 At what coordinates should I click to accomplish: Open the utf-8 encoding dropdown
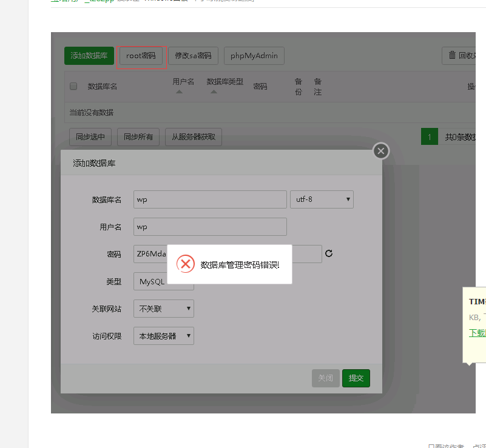[322, 199]
